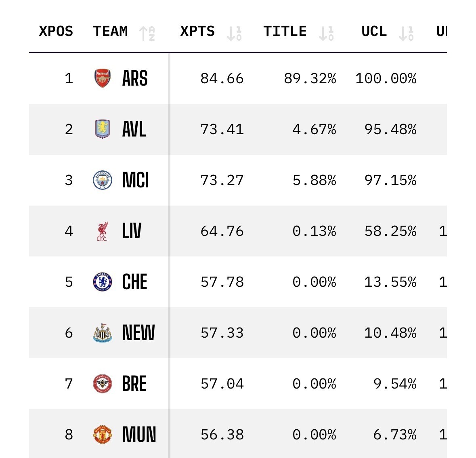Sort by XPTS using sort arrow
The width and height of the screenshot is (476, 458).
pos(234,33)
